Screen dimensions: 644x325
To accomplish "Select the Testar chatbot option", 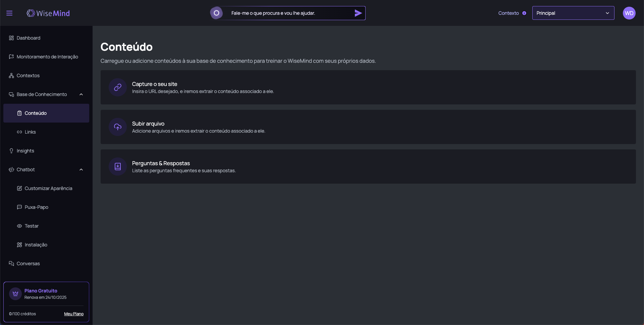I will 32,226.
